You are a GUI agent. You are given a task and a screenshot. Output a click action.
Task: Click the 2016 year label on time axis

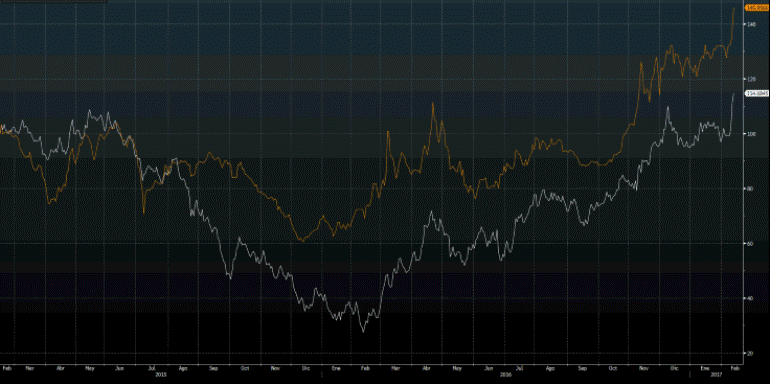(505, 374)
